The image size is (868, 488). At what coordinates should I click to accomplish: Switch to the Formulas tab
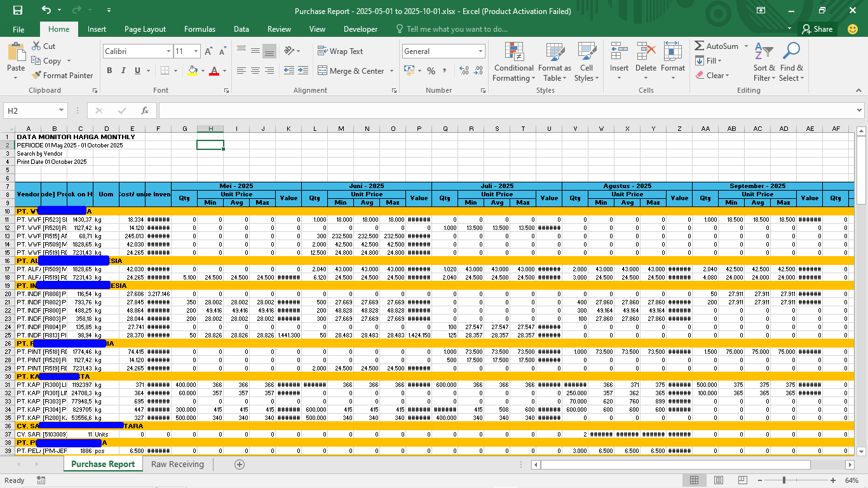(x=200, y=29)
